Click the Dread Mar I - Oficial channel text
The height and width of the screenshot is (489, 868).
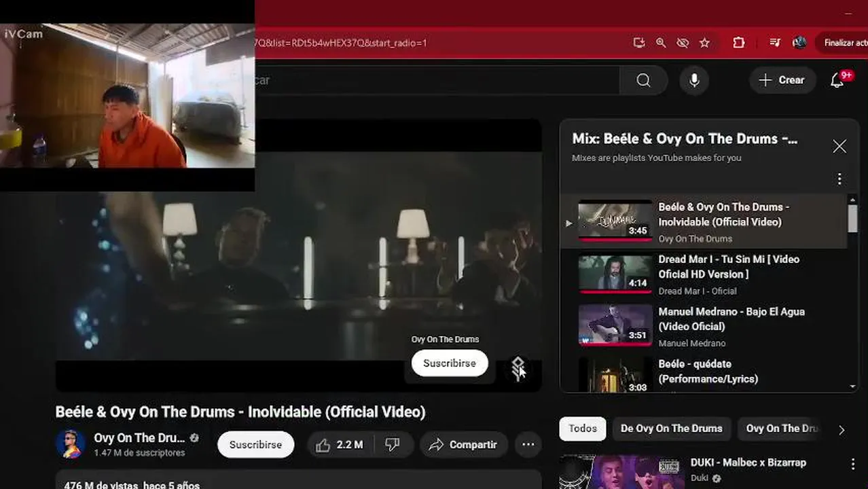tap(698, 291)
